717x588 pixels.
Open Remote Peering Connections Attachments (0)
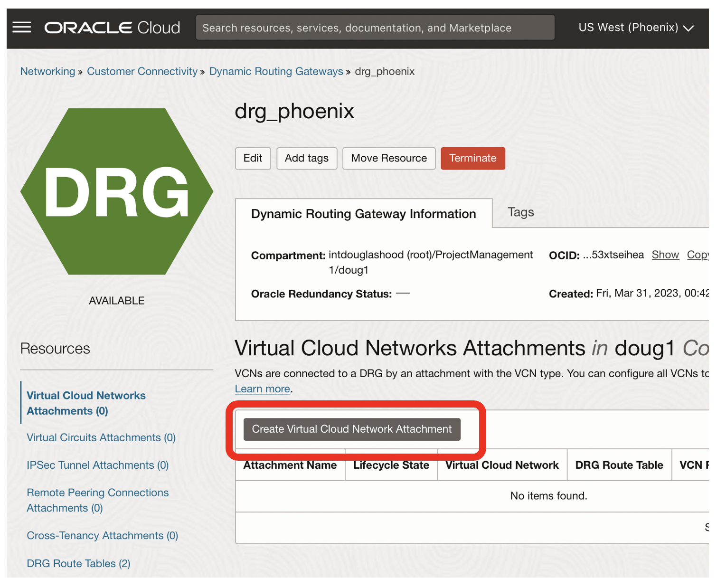coord(98,500)
